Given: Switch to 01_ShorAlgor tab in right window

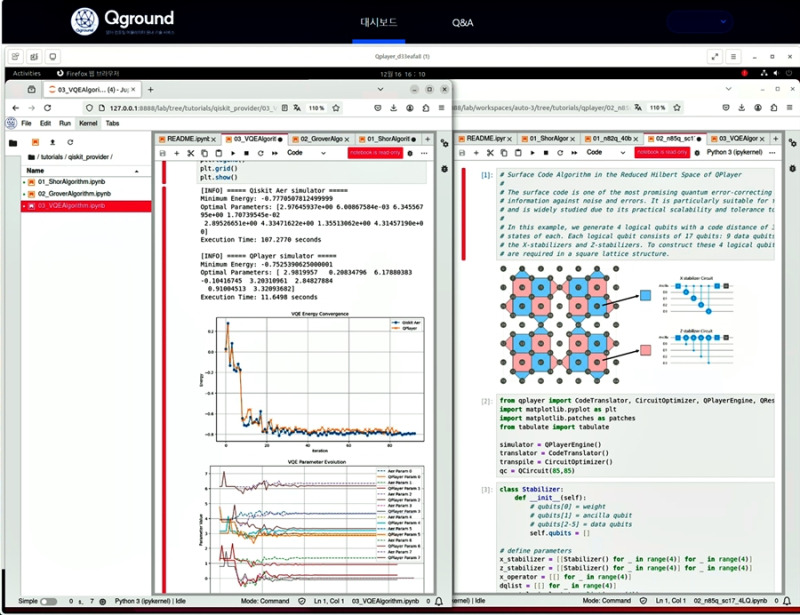Looking at the screenshot, I should pos(548,138).
